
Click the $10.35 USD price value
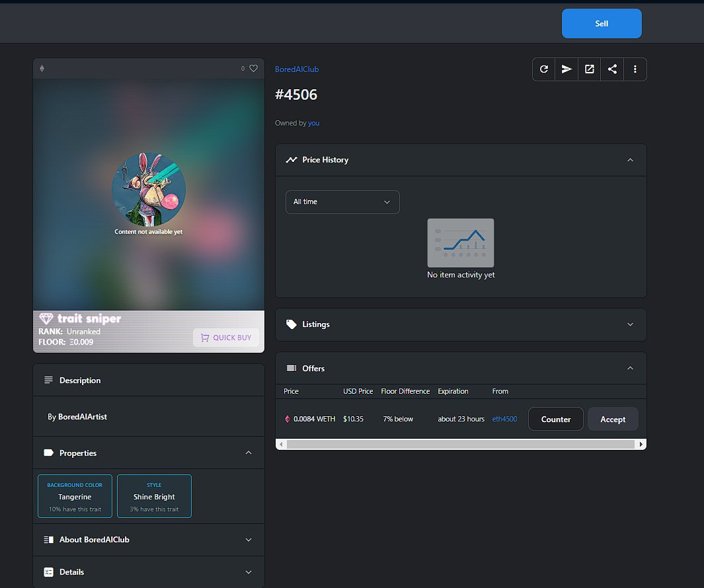(x=354, y=419)
